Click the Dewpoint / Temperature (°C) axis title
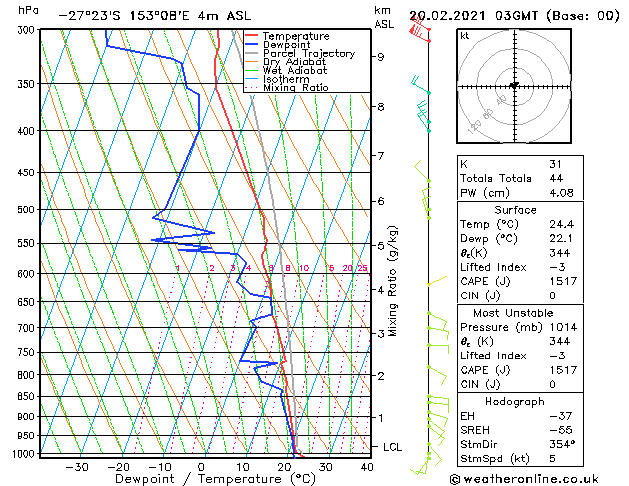Screen dimensions: 629x486 (x=215, y=479)
